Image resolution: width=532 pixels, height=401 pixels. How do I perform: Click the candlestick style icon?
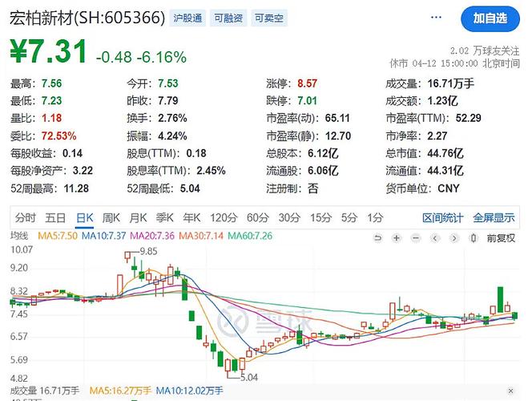click(474, 238)
